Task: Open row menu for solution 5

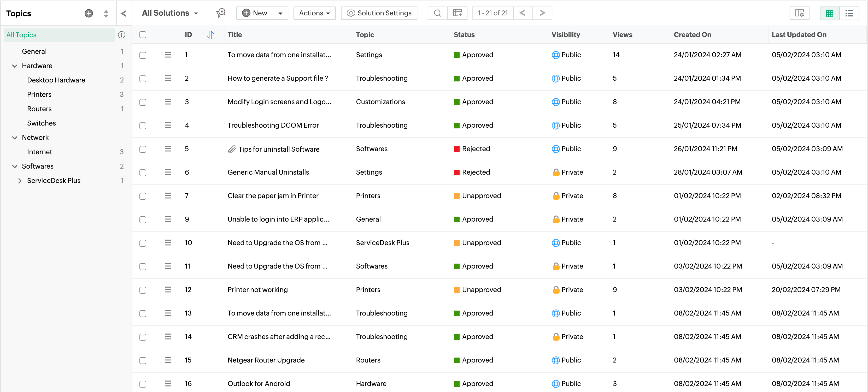Action: [x=168, y=149]
